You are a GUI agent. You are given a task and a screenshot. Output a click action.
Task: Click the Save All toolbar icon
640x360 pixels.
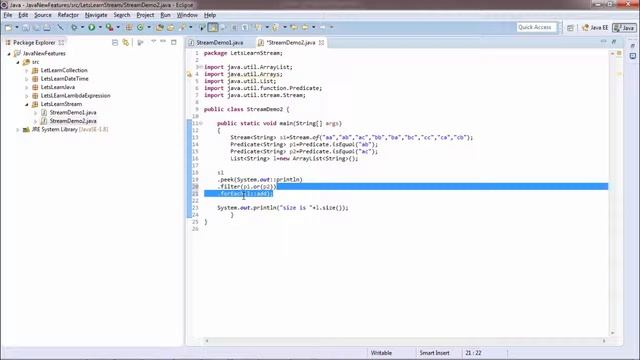[36, 27]
